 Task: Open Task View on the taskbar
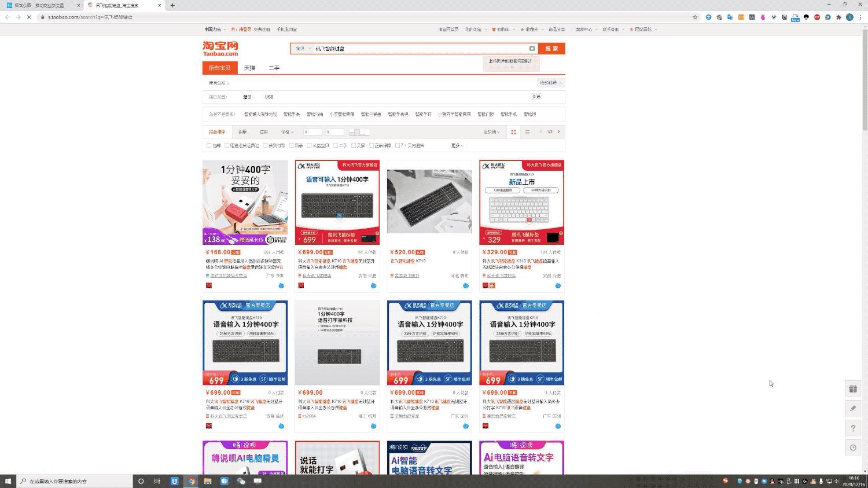tap(157, 481)
